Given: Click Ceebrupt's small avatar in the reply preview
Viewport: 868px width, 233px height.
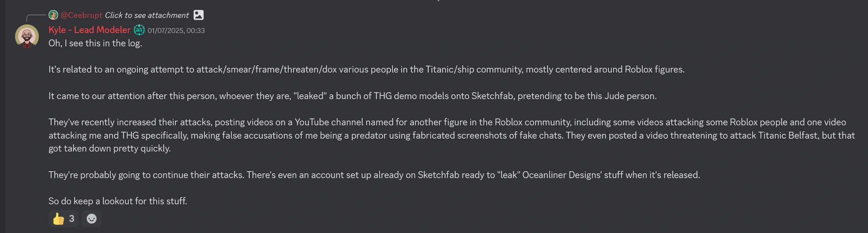Looking at the screenshot, I should click(53, 15).
